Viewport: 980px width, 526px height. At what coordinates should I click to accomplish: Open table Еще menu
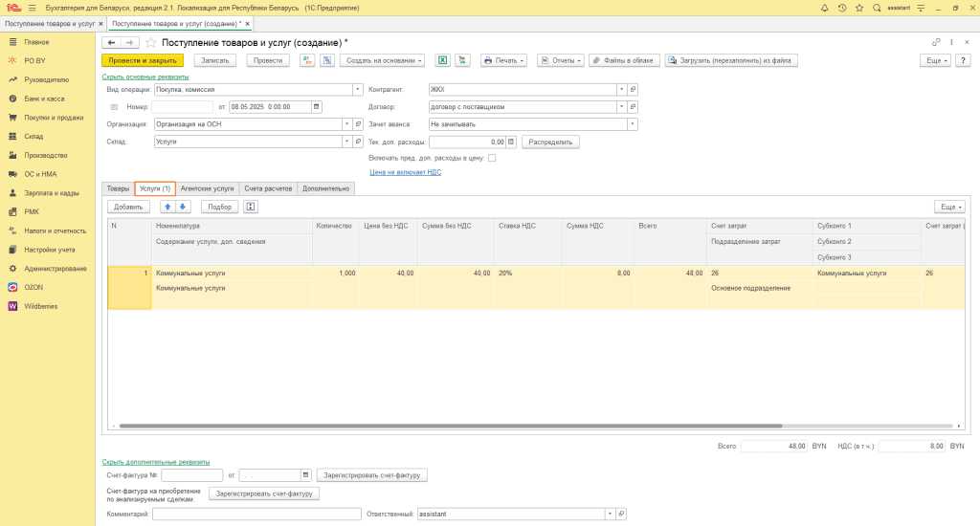pos(950,207)
